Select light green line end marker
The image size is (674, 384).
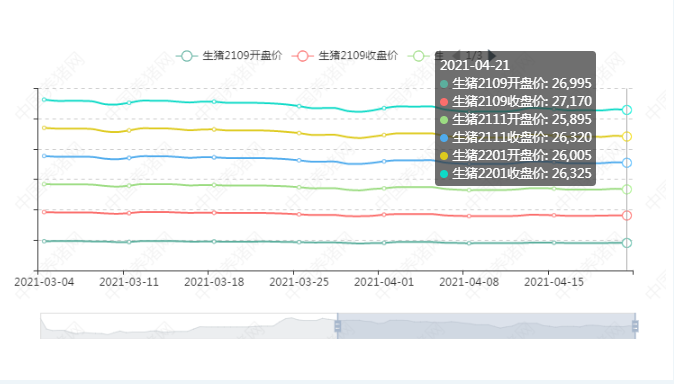click(x=627, y=189)
